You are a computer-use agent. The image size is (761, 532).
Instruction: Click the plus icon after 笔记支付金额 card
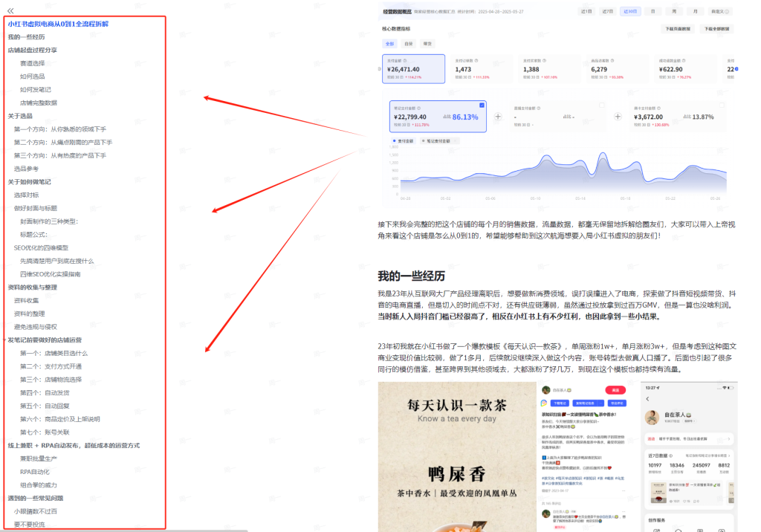click(x=498, y=117)
